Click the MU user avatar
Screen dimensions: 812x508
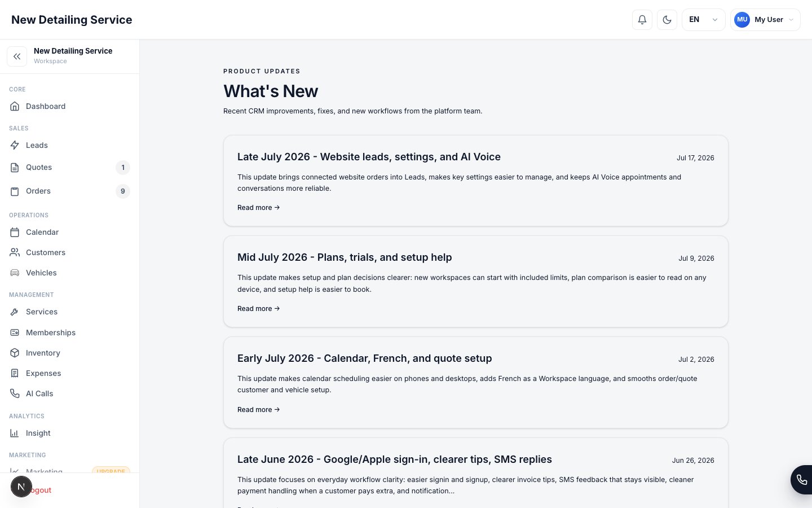[x=742, y=20]
